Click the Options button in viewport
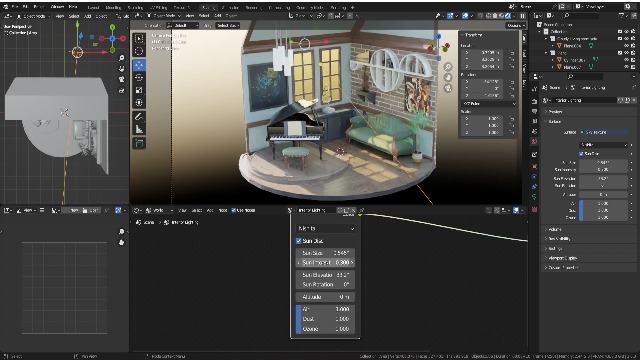This screenshot has height=360, width=640. [x=516, y=25]
